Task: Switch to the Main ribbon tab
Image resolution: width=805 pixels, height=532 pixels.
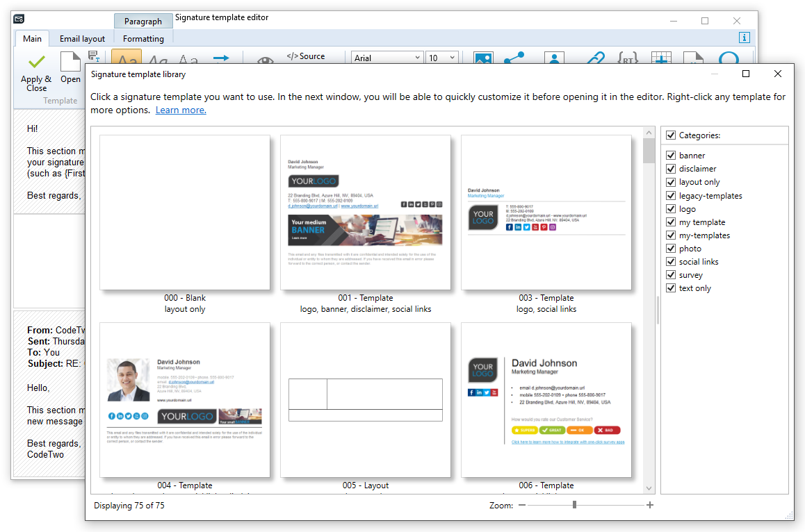Action: [32, 38]
